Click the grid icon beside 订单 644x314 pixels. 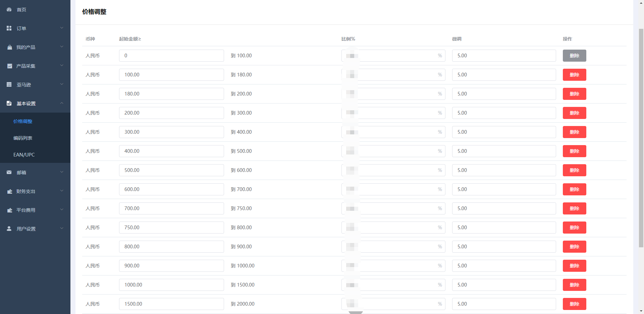(9, 28)
